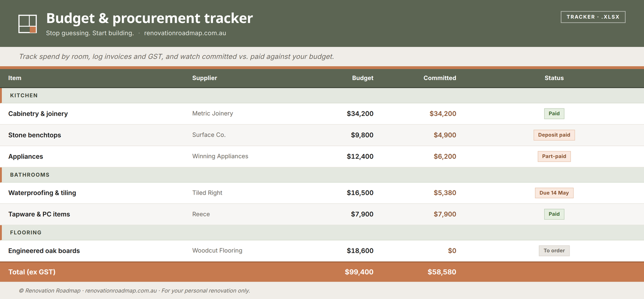Click the Budget & procurement tracker title
The width and height of the screenshot is (644, 299).
[x=149, y=18]
